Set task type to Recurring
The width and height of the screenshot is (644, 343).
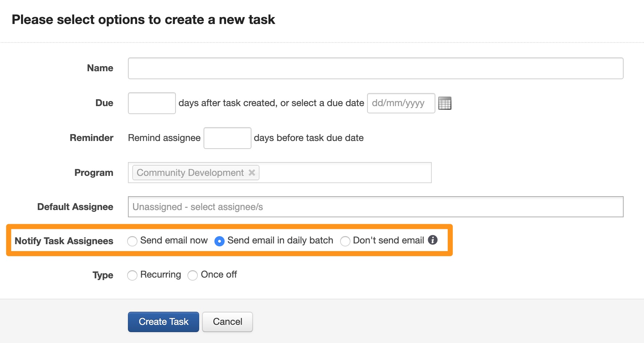tap(132, 275)
